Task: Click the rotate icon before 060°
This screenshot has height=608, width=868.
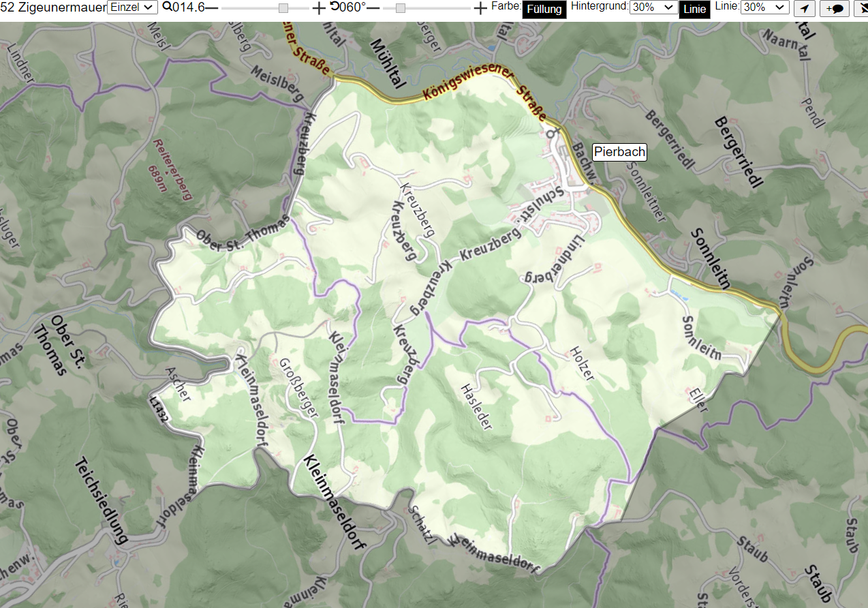Action: point(334,7)
